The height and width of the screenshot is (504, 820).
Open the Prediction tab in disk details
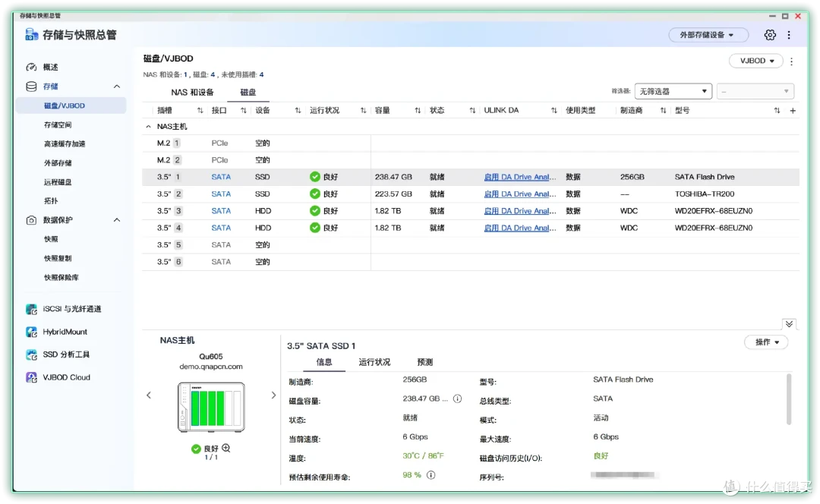424,362
